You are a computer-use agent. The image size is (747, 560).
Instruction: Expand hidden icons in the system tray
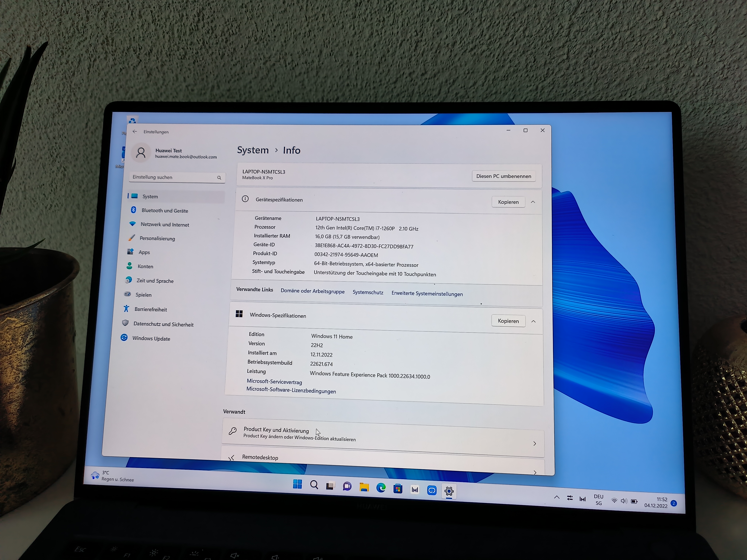click(557, 497)
